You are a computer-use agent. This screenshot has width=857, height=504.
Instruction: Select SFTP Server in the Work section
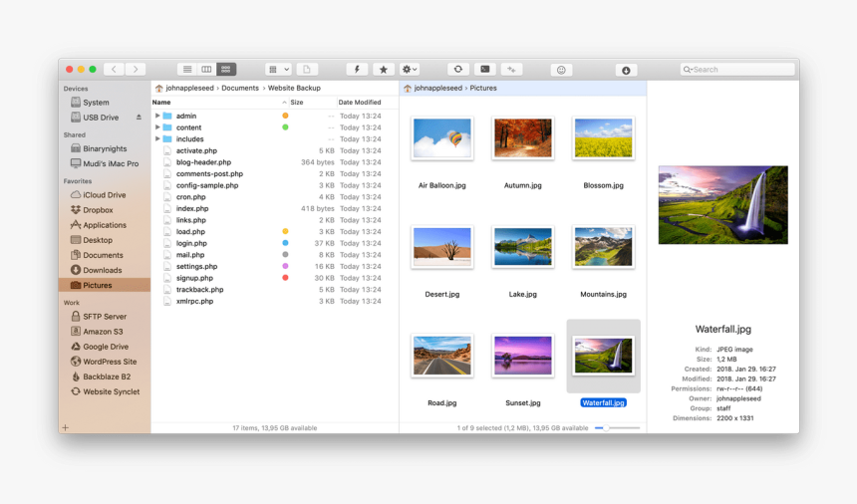pyautogui.click(x=104, y=317)
